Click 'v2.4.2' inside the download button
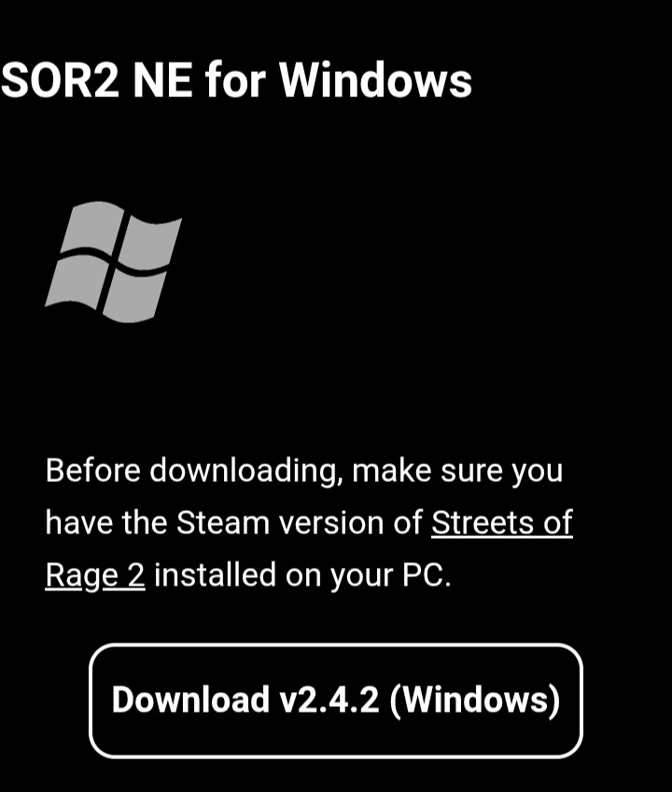Viewport: 672px width, 792px height. 329,700
